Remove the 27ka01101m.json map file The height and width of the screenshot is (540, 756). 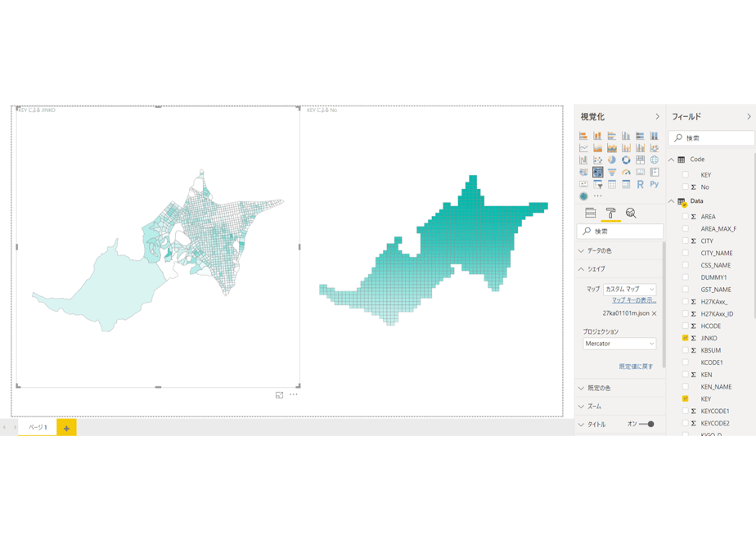click(655, 313)
